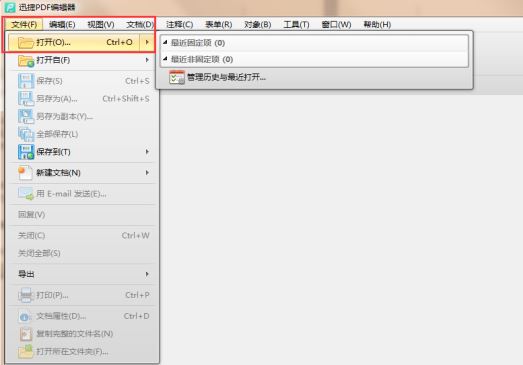Image resolution: width=523 pixels, height=365 pixels.
Task: Click the Open folder icon in File menu
Action: pos(26,43)
